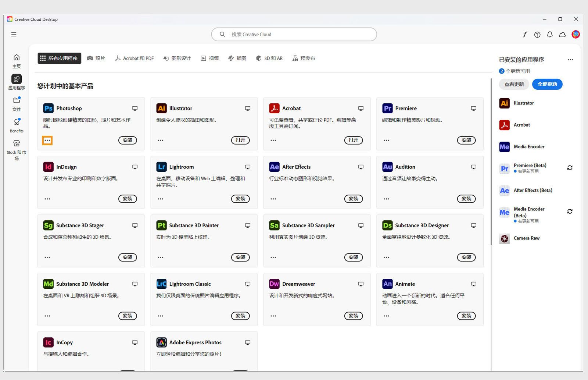588x380 pixels.
Task: Open more options for Acrobat card
Action: click(273, 140)
